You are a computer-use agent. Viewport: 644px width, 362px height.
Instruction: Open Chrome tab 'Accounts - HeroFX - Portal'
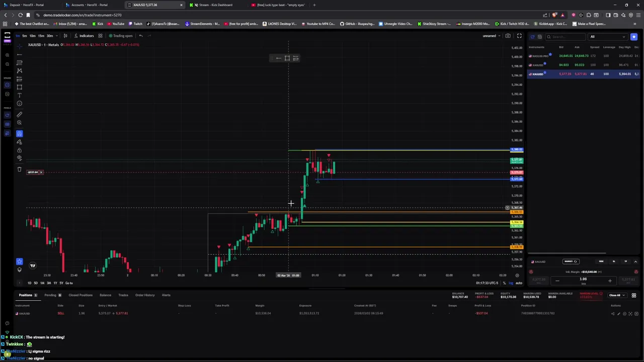pyautogui.click(x=90, y=5)
